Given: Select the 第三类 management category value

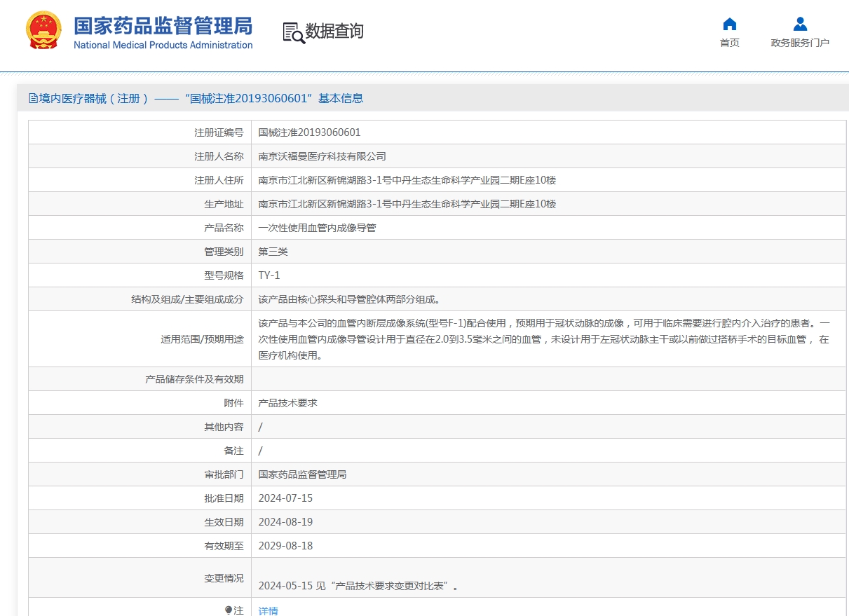Looking at the screenshot, I should 273,252.
